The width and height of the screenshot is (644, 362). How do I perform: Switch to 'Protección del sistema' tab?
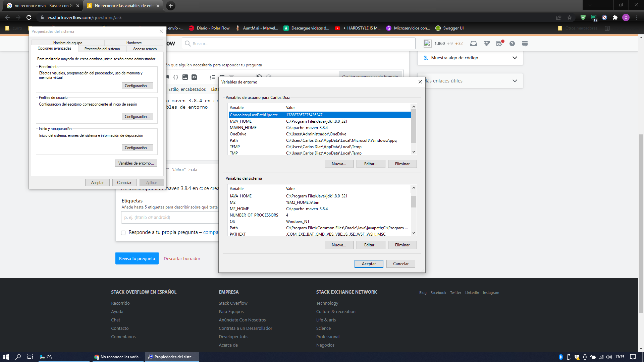[102, 49]
